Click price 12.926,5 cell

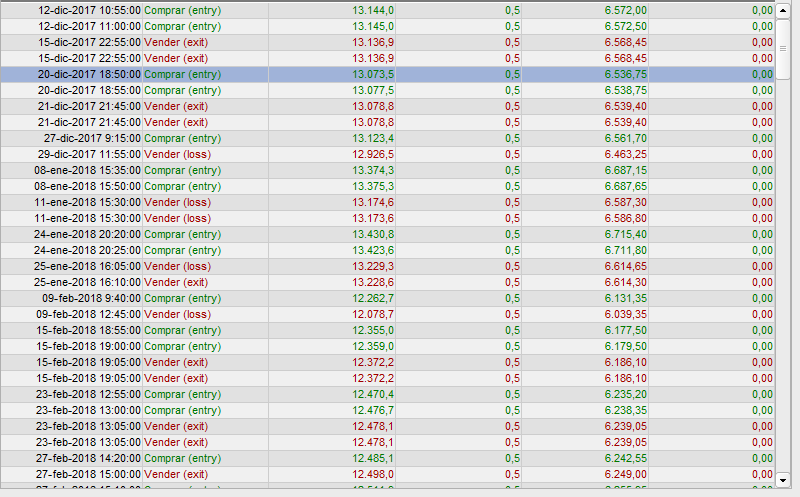point(373,154)
